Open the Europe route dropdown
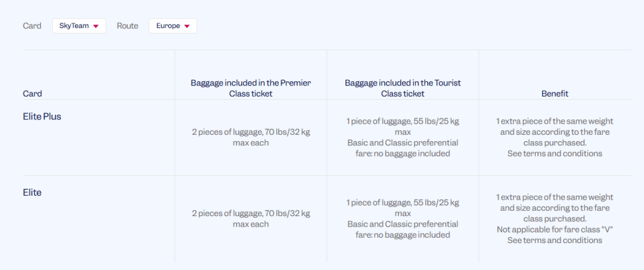644x270 pixels. pos(172,26)
